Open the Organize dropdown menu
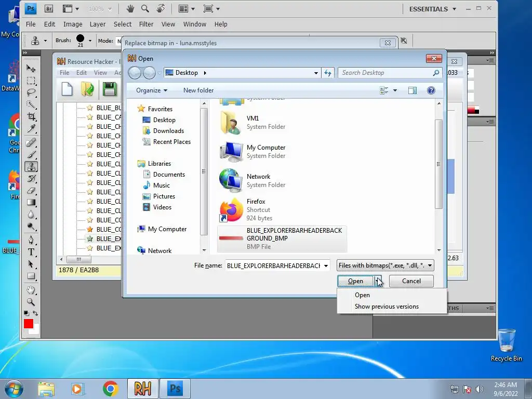Screen dimensions: 532x399 (x=152, y=90)
